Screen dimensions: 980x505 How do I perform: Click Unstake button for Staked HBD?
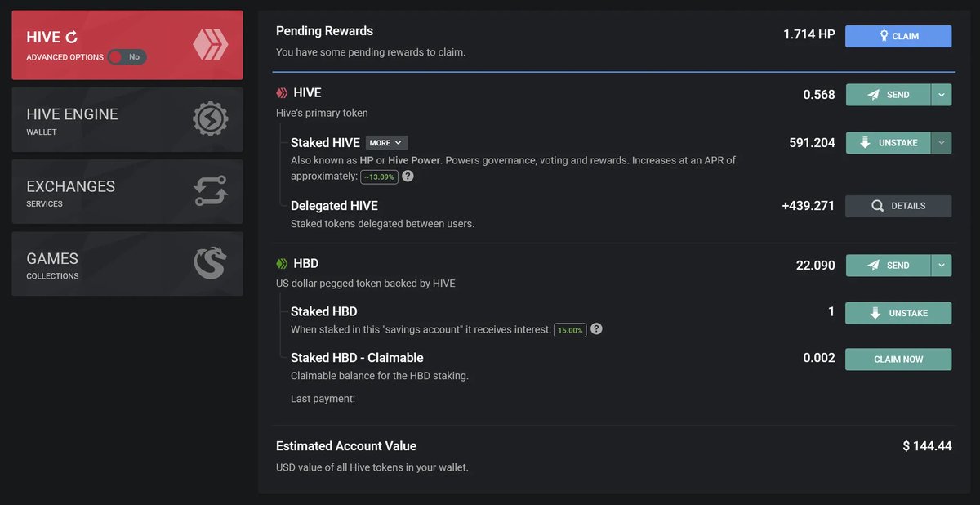(x=898, y=313)
